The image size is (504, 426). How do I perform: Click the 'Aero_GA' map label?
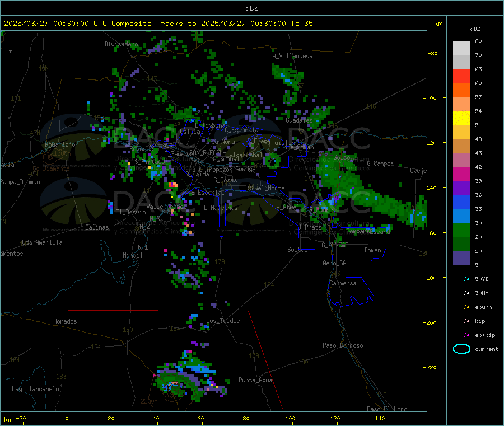pyautogui.click(x=334, y=263)
